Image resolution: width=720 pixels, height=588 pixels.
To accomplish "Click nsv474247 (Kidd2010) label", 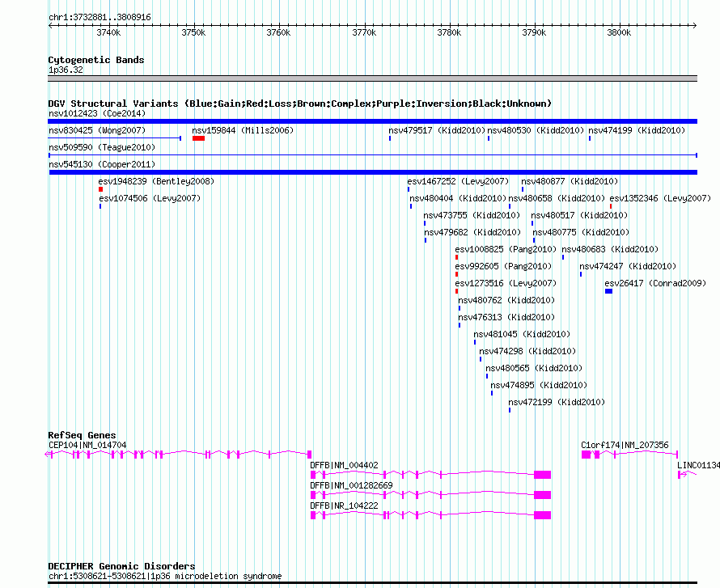I will tap(628, 266).
